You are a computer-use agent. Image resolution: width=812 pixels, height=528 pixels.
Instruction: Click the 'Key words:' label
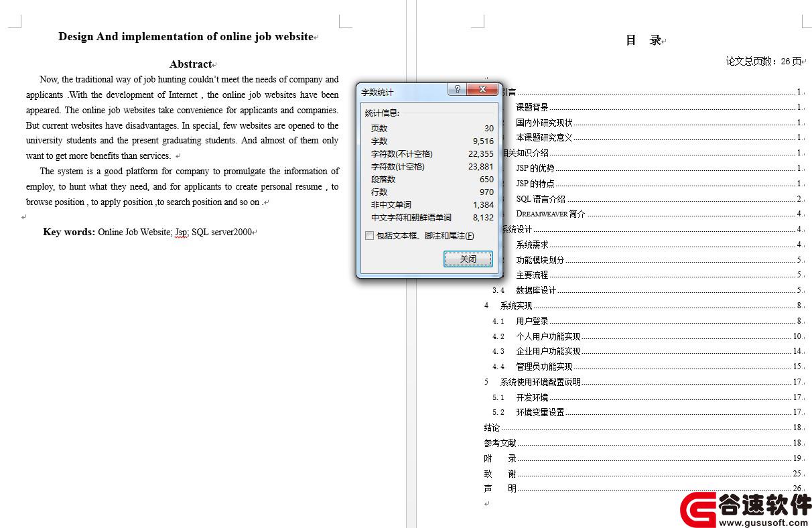69,232
